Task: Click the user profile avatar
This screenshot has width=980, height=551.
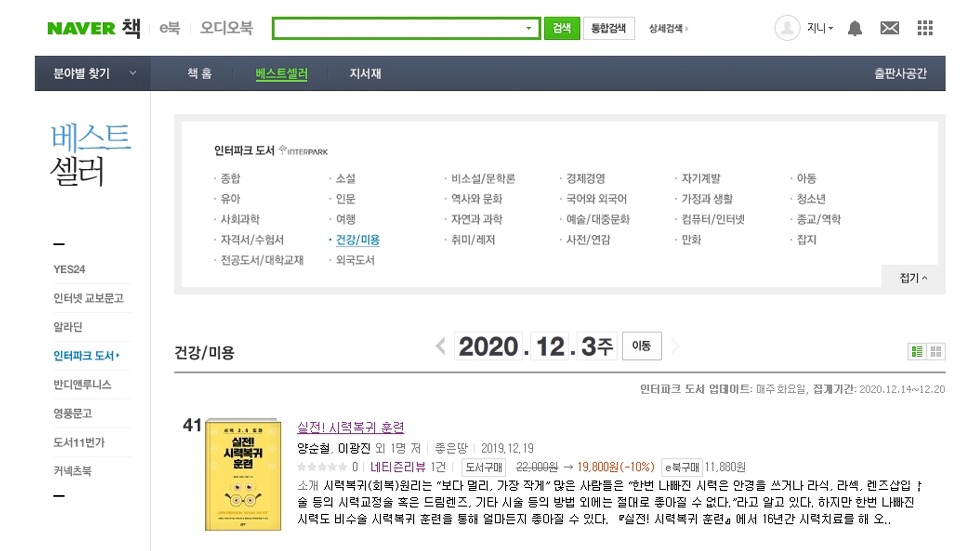Action: coord(787,28)
